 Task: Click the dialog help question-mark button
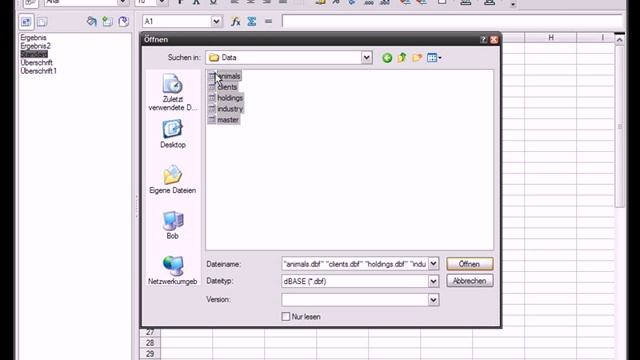[x=483, y=40]
